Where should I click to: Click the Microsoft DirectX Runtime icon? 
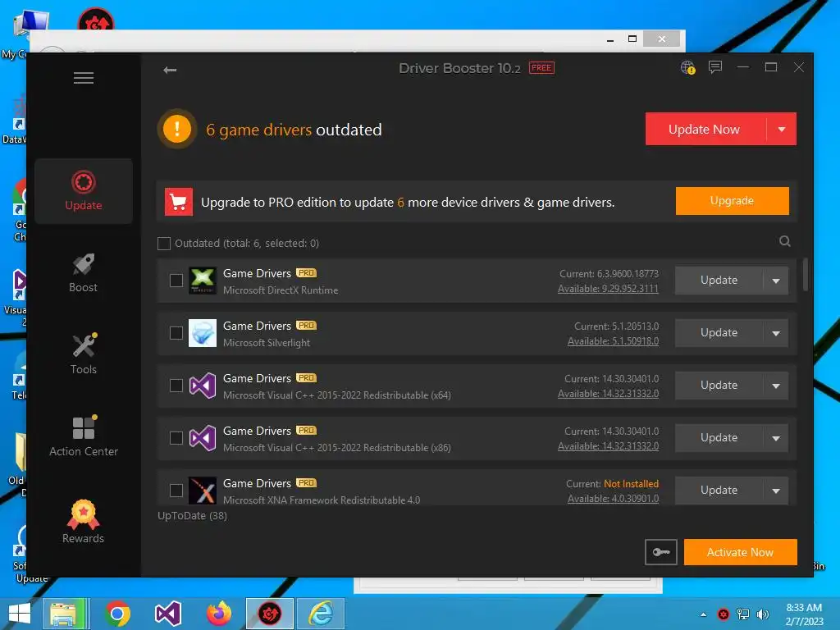pyautogui.click(x=203, y=281)
